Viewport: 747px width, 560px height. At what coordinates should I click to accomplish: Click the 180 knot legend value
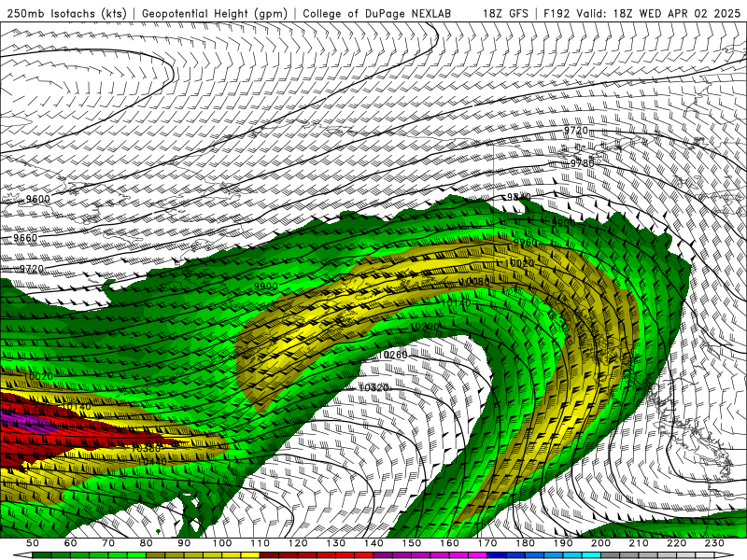click(x=525, y=543)
